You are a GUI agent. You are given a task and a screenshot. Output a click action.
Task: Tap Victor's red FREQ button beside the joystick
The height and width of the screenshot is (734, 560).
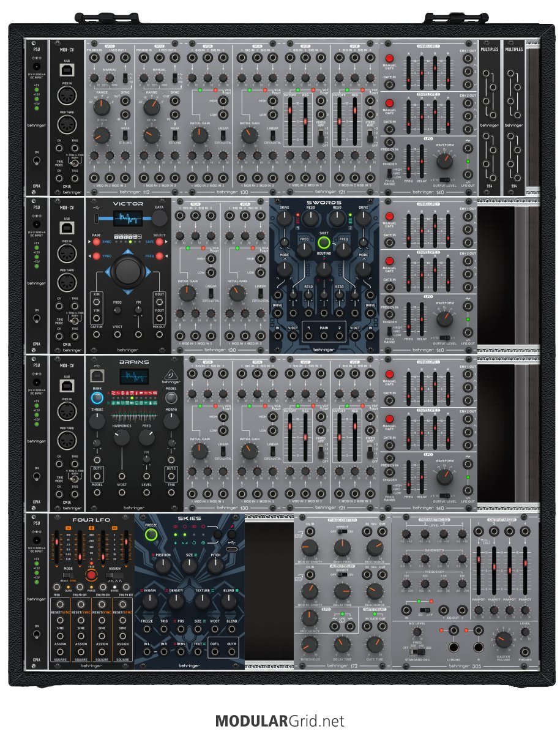click(x=160, y=256)
